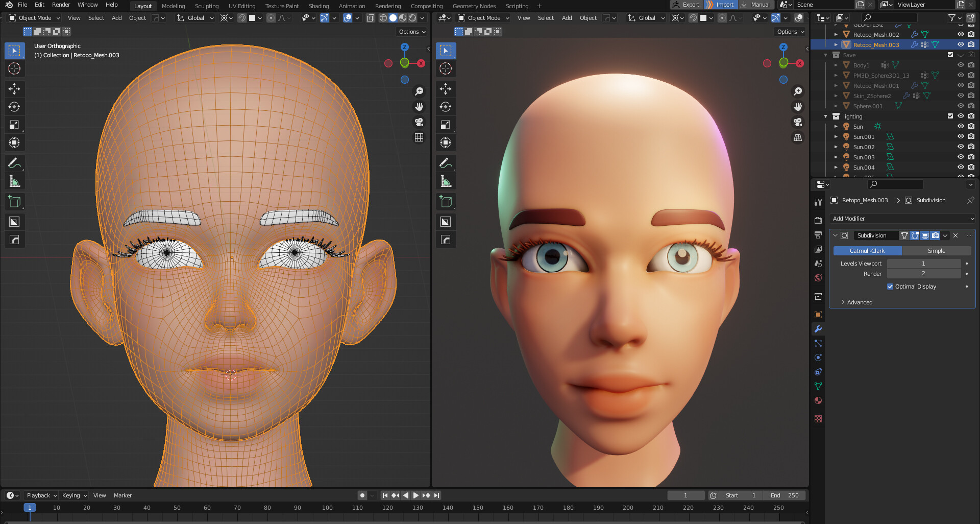980x524 pixels.
Task: Select the Measure tool in the toolbar
Action: point(14,181)
